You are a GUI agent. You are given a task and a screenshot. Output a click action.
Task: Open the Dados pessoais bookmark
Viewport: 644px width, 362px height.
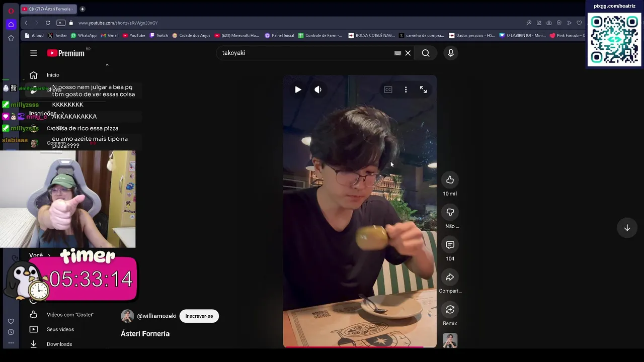pyautogui.click(x=472, y=36)
